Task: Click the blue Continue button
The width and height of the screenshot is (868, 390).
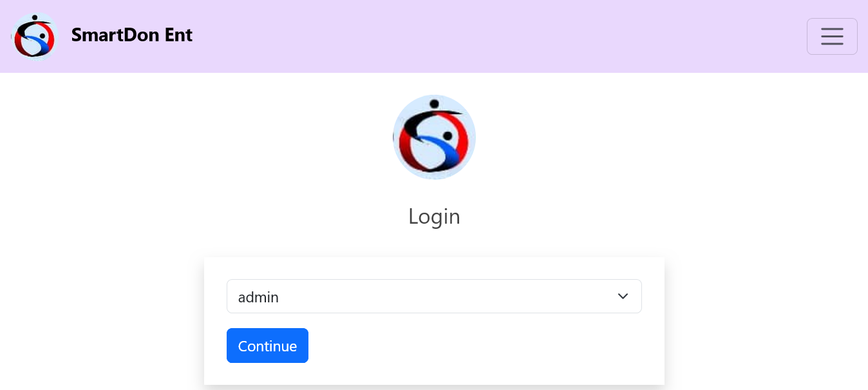Action: (267, 346)
